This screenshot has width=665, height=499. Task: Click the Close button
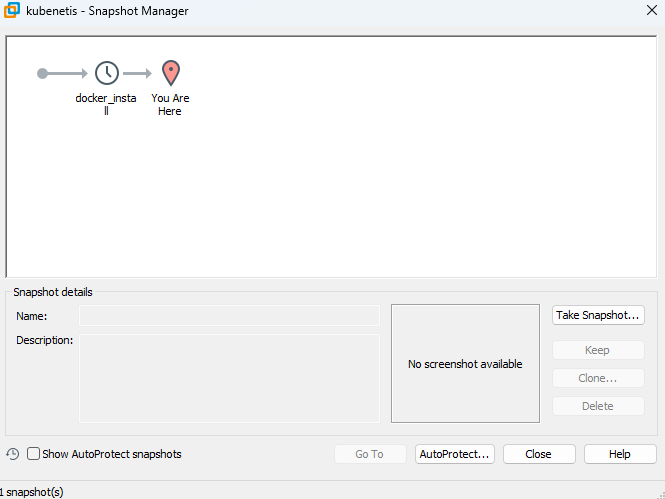pos(539,454)
